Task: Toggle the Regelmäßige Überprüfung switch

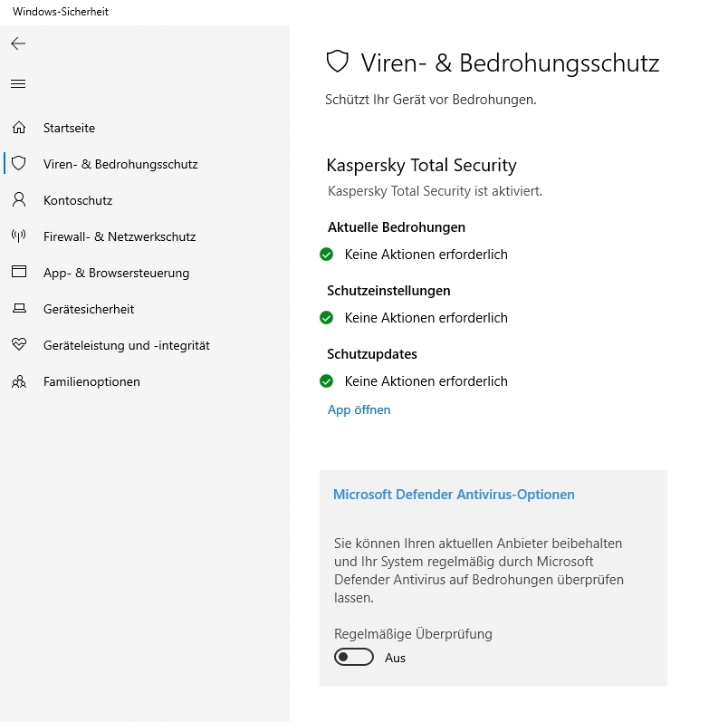Action: click(x=354, y=657)
